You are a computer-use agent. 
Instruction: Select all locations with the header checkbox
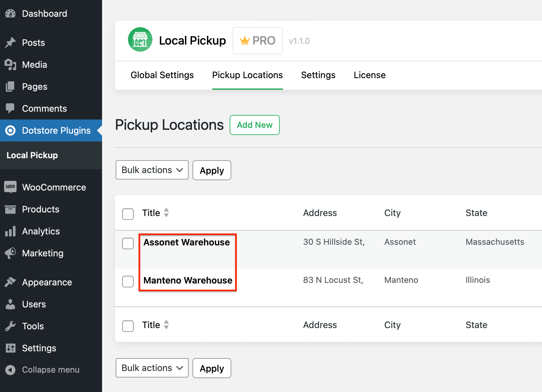128,214
